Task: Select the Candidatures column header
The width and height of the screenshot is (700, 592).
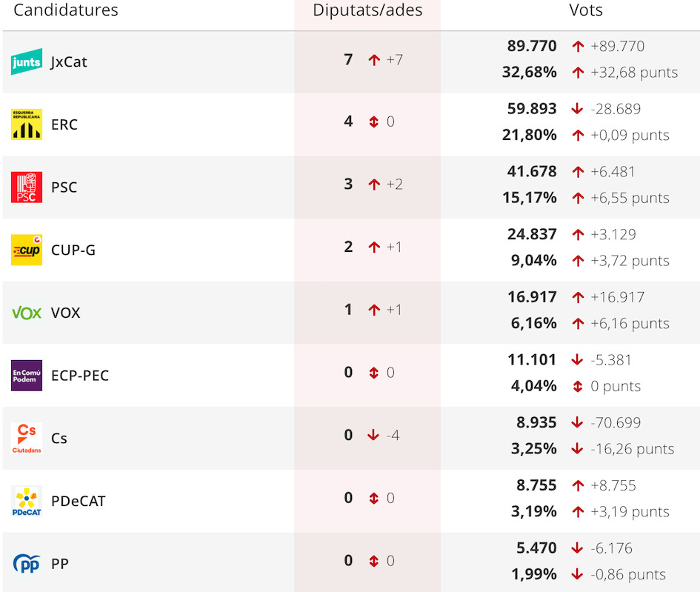Action: point(66,10)
